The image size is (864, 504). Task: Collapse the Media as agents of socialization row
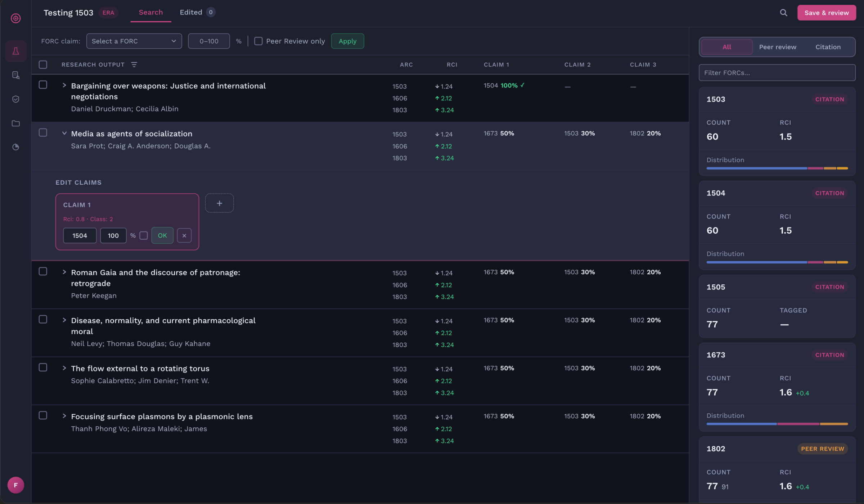pyautogui.click(x=64, y=133)
